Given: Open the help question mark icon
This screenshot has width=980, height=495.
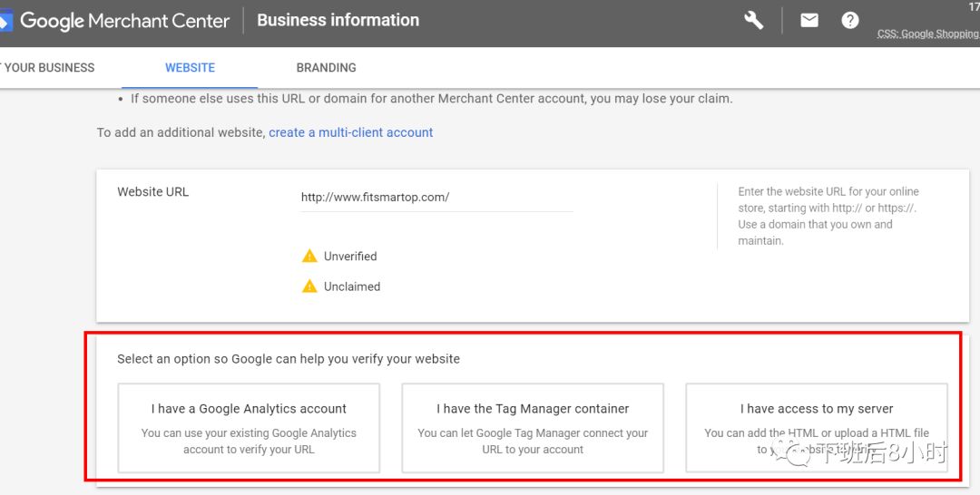Looking at the screenshot, I should point(850,20).
